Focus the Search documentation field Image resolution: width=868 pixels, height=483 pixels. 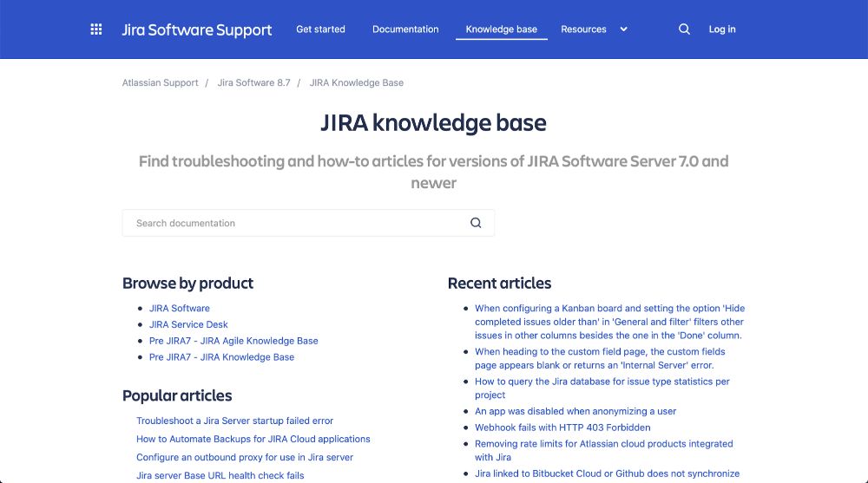(x=308, y=223)
